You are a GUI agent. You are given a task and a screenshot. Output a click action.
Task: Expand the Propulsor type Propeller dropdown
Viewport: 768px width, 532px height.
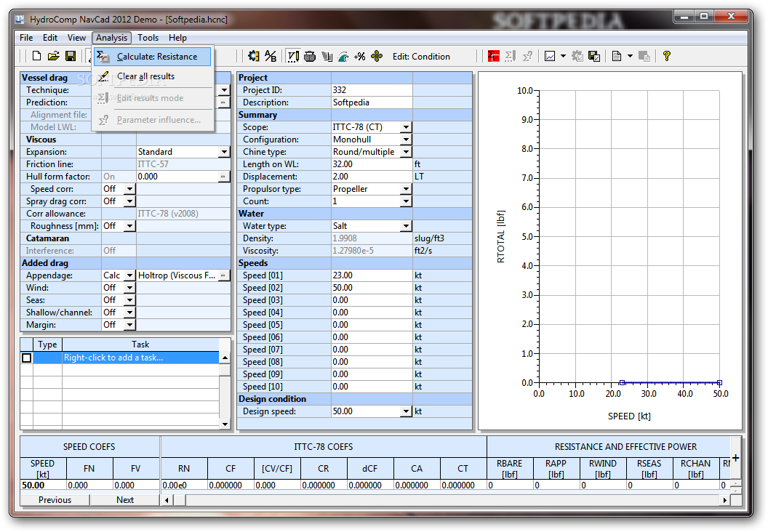[x=406, y=189]
